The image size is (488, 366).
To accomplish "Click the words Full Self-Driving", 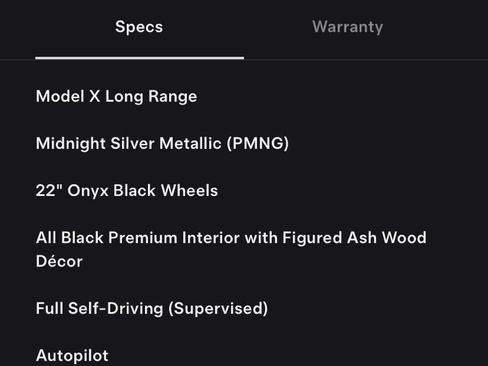I will click(99, 308).
